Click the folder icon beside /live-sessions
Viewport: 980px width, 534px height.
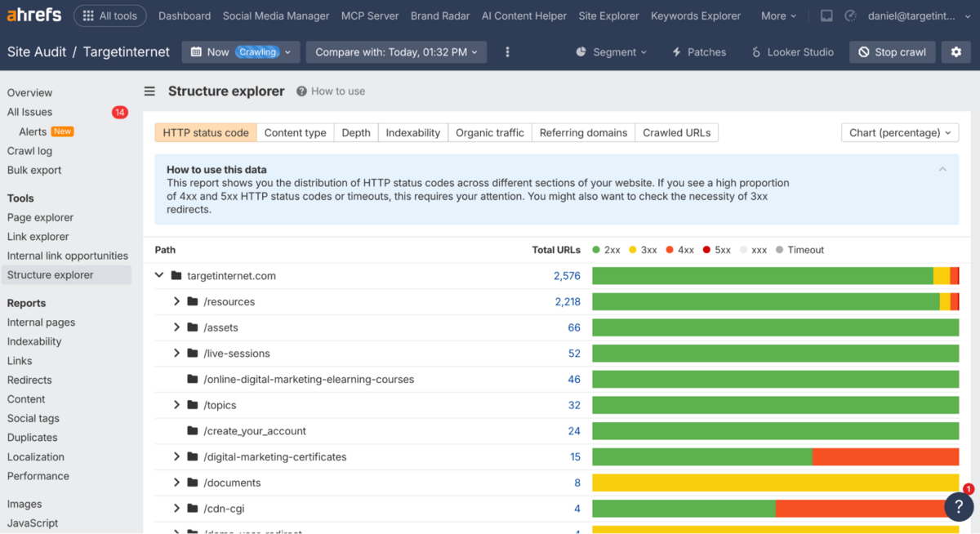193,354
